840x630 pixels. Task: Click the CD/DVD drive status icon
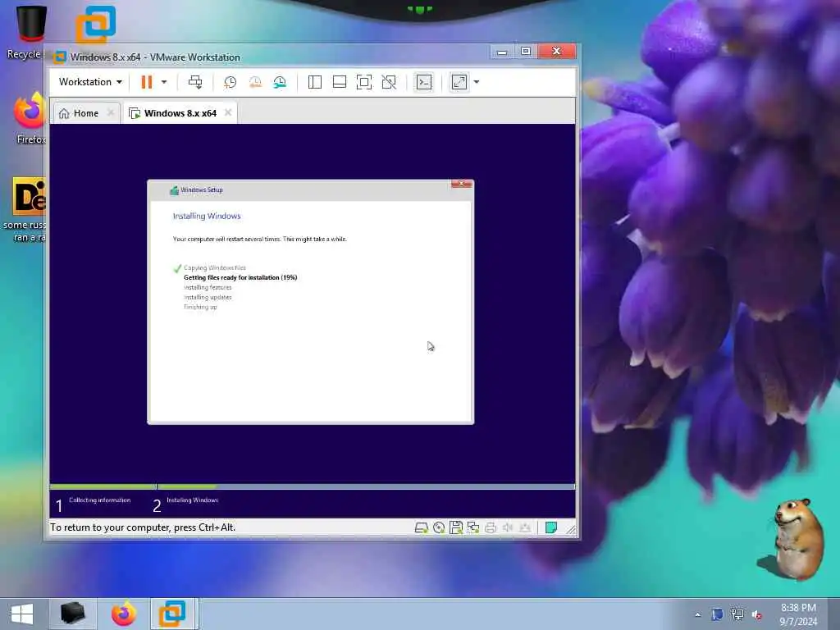tap(439, 527)
